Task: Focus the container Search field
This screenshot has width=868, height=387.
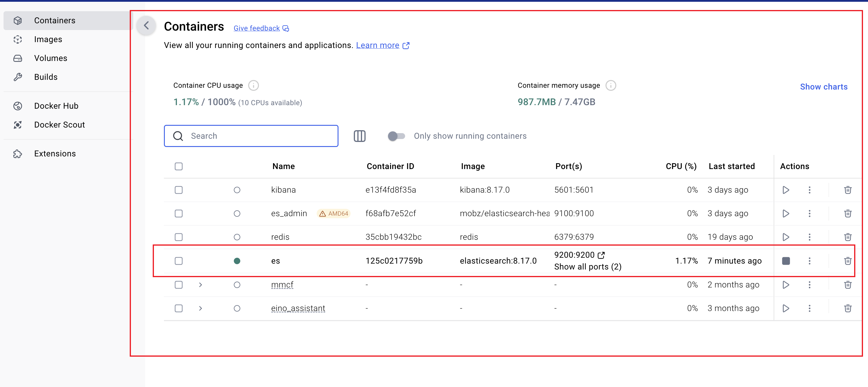Action: [251, 136]
